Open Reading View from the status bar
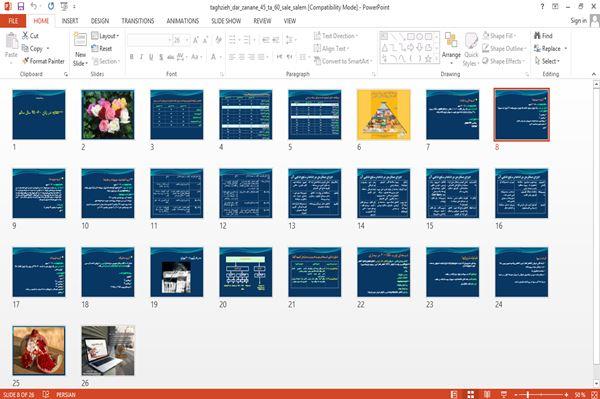 pos(487,394)
